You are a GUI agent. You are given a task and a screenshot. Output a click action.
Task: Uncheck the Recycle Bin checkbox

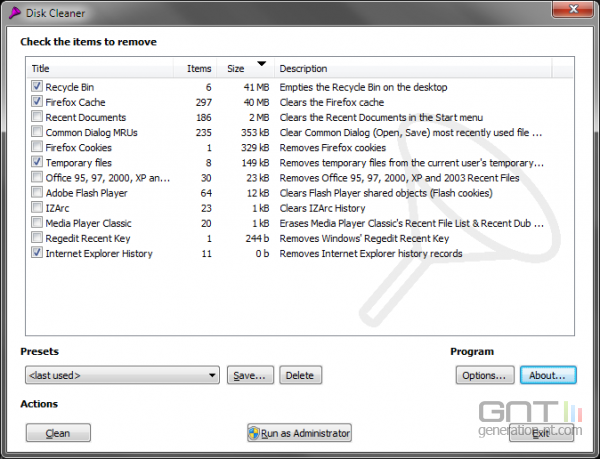pos(37,86)
